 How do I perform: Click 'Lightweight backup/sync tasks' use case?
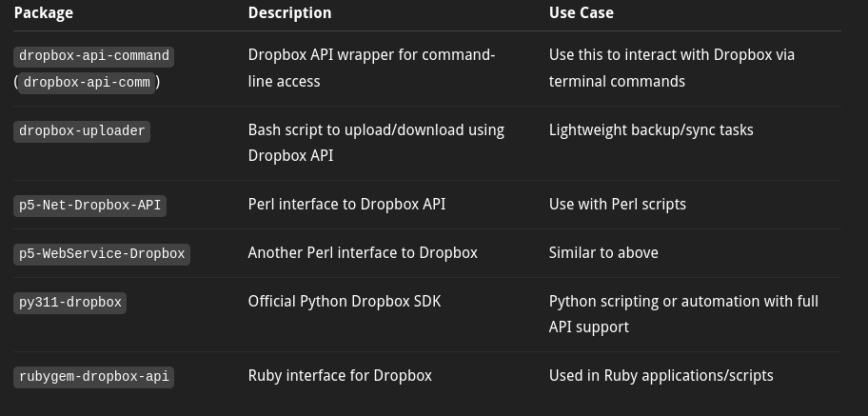click(651, 130)
